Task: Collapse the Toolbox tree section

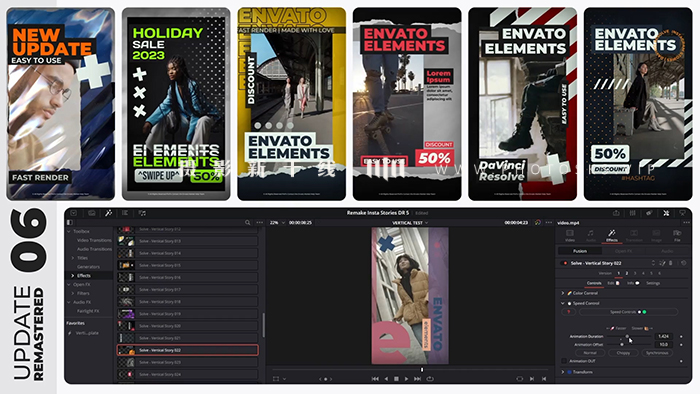Action: [x=69, y=232]
